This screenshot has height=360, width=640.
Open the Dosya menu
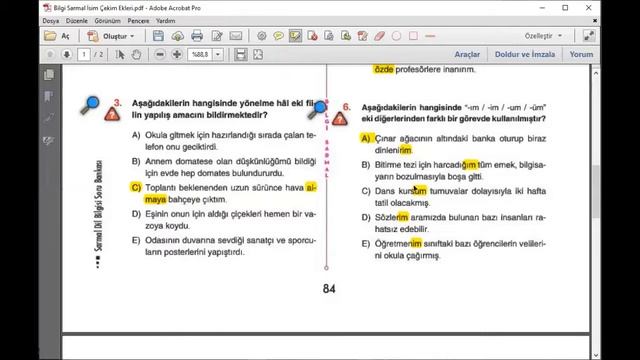click(x=51, y=21)
